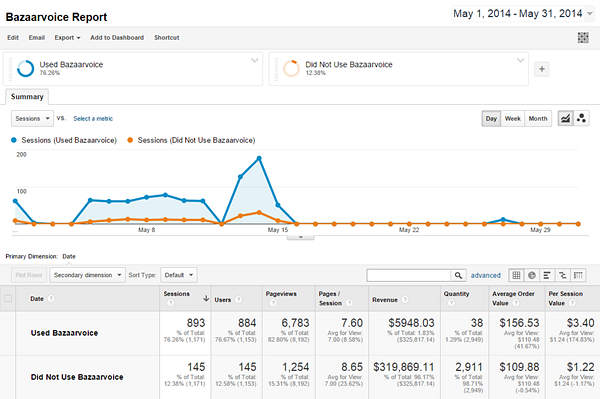
Task: Click the Did Not Use Bazaarvoice row label
Action: click(x=77, y=377)
